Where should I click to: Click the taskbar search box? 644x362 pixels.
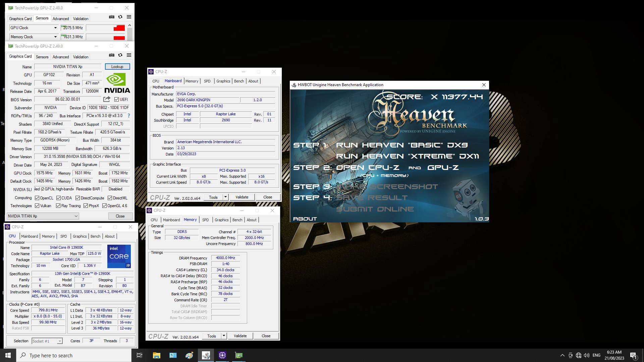tap(74, 355)
